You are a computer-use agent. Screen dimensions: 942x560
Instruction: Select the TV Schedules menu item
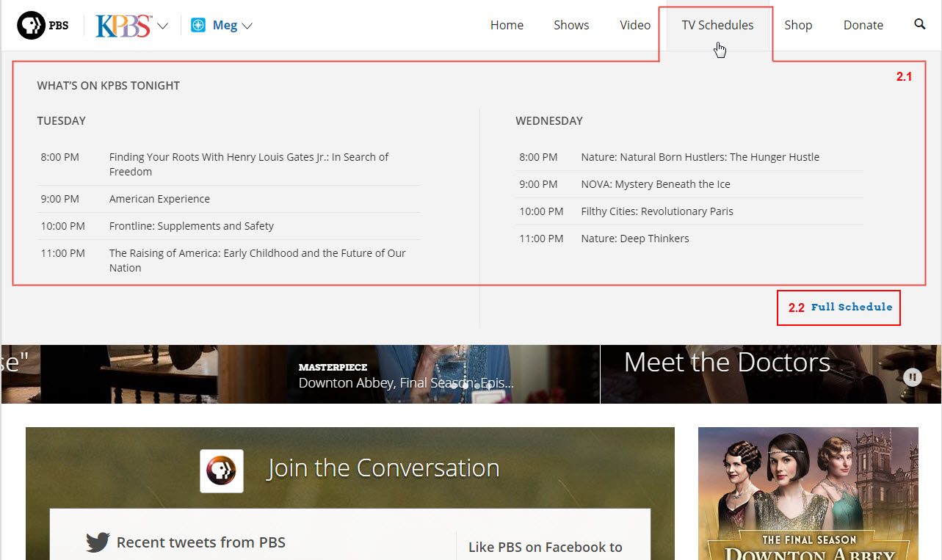point(717,25)
